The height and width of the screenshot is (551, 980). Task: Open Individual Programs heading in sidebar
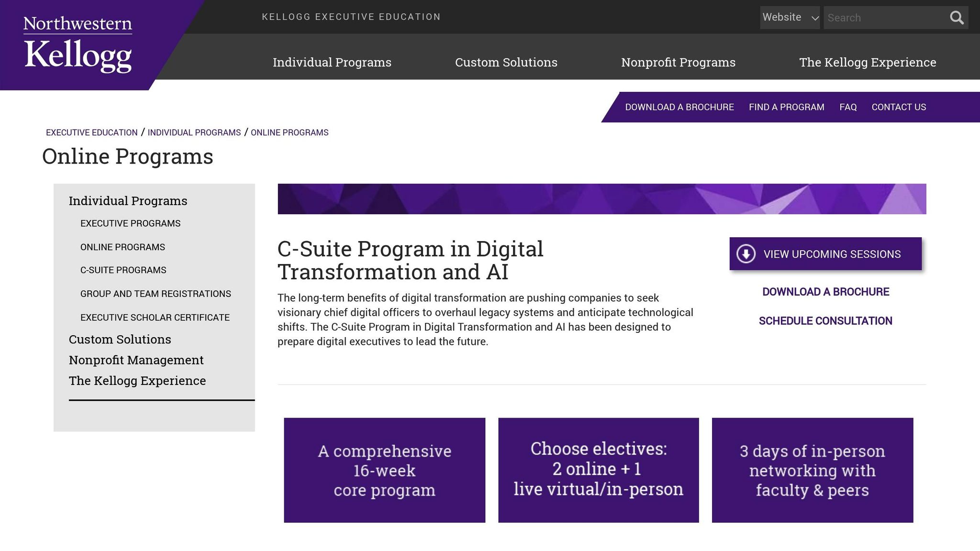click(x=128, y=201)
